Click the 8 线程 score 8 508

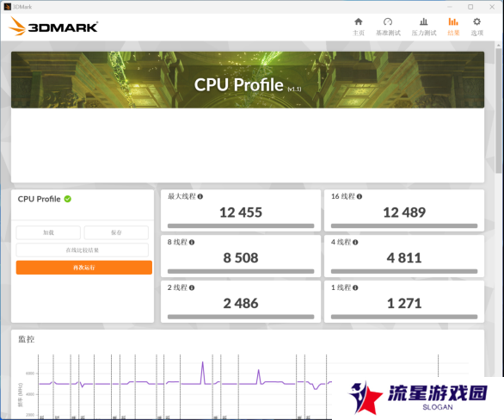point(241,258)
